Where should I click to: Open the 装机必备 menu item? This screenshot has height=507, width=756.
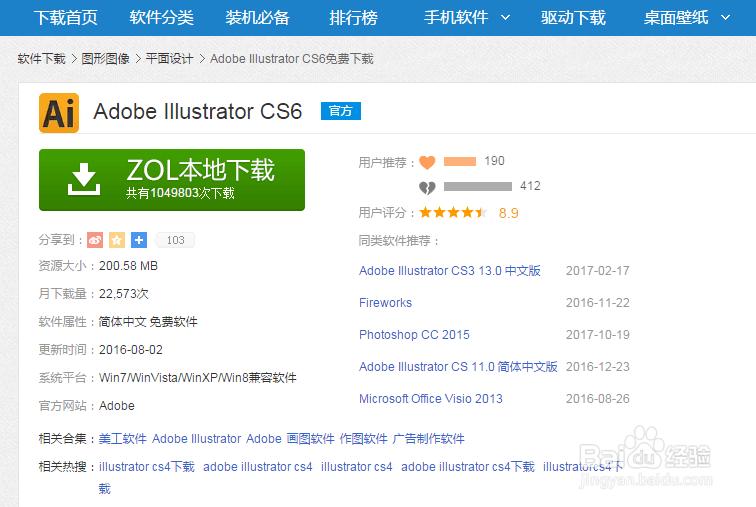point(257,18)
